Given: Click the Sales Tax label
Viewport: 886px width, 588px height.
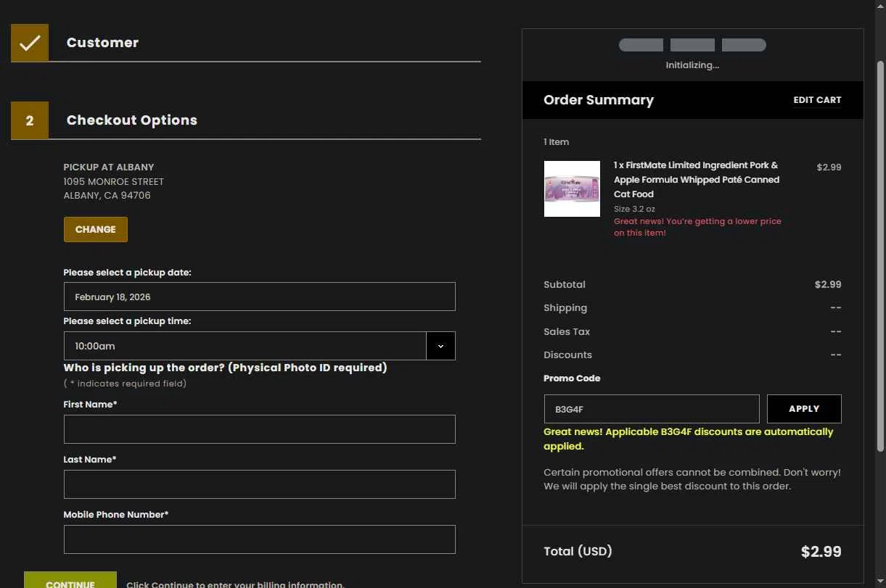Looking at the screenshot, I should [x=567, y=331].
